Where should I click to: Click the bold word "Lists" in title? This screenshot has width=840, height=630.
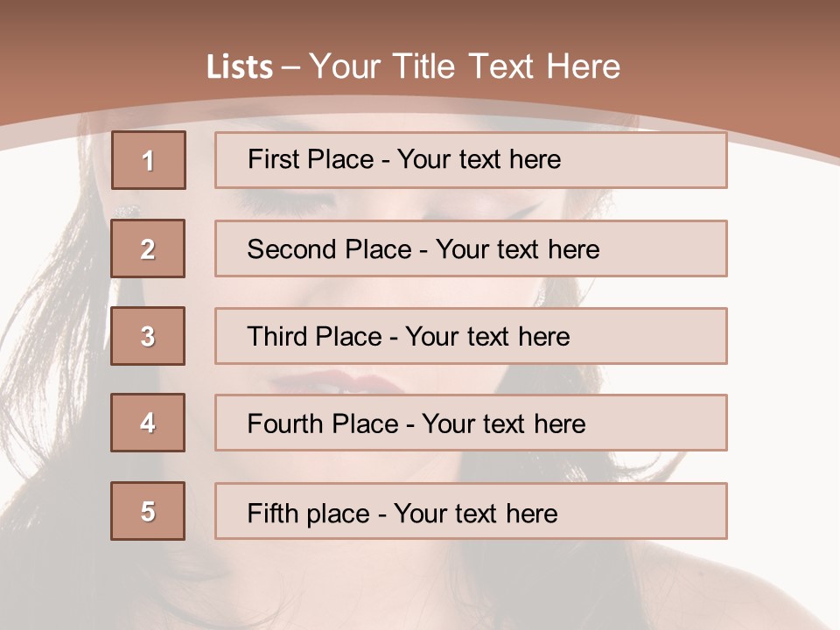pos(240,67)
